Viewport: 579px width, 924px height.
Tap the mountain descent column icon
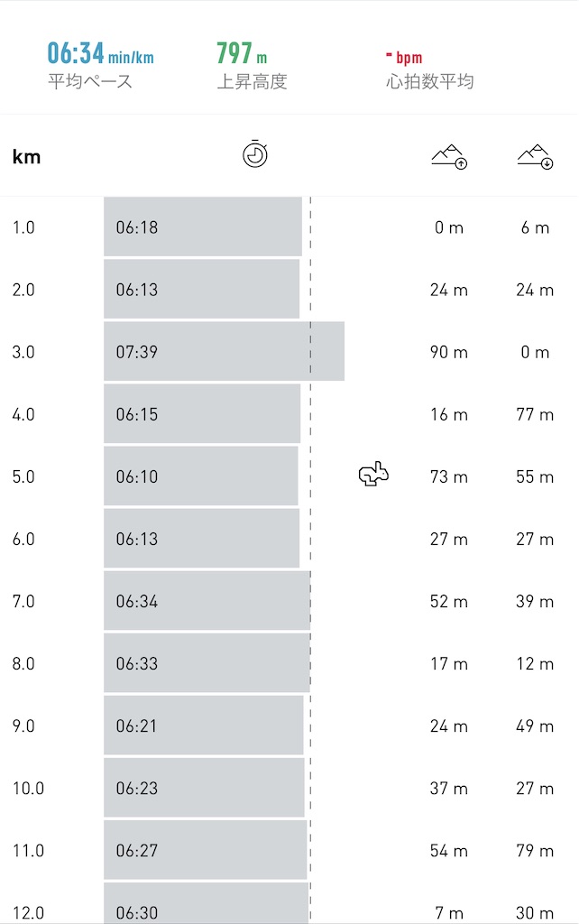coord(536,156)
